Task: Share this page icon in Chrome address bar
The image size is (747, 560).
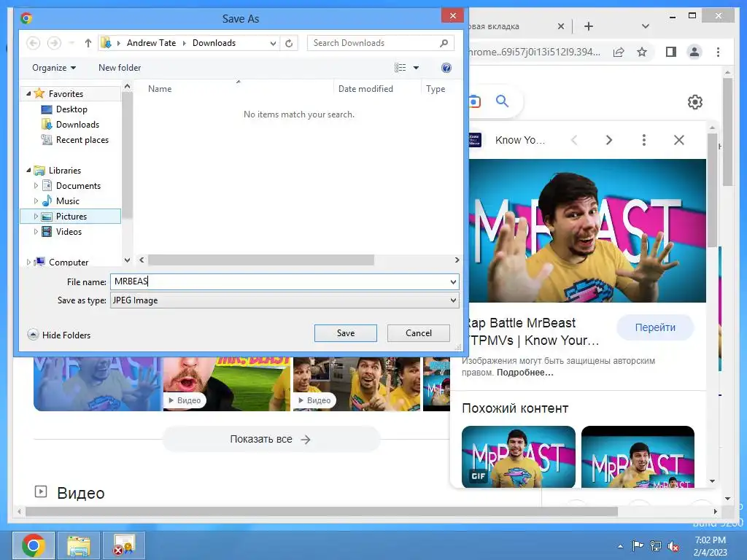Action: 619,52
